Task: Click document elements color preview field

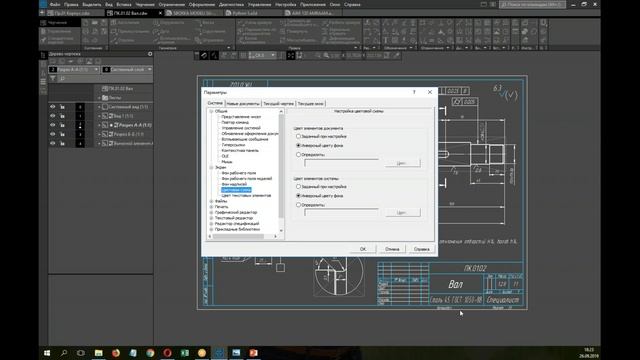Action: (341, 163)
